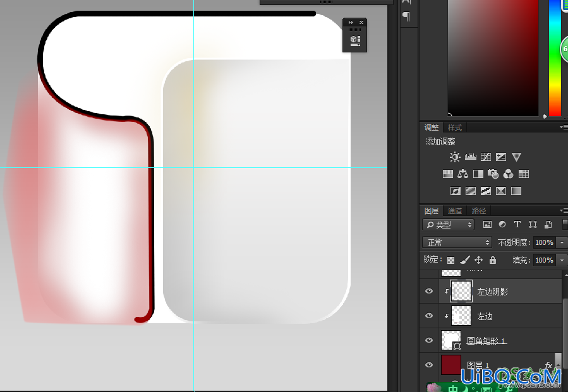Add a Brightness/Contrast adjustment
The width and height of the screenshot is (568, 392).
pyautogui.click(x=455, y=157)
